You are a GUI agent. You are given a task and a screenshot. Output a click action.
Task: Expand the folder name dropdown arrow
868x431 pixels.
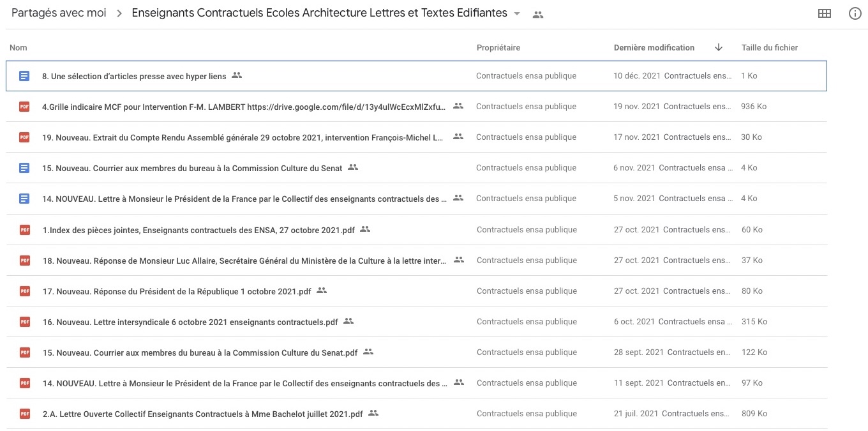[517, 14]
